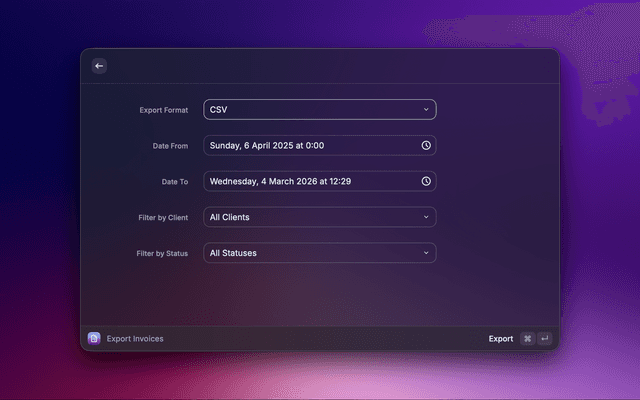Click the Export Invoices title text
Screen dimensions: 640x400
tap(135, 339)
